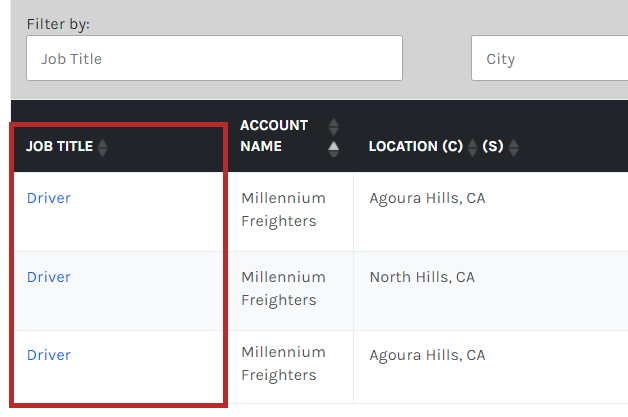Select the Filter by: label

click(58, 24)
